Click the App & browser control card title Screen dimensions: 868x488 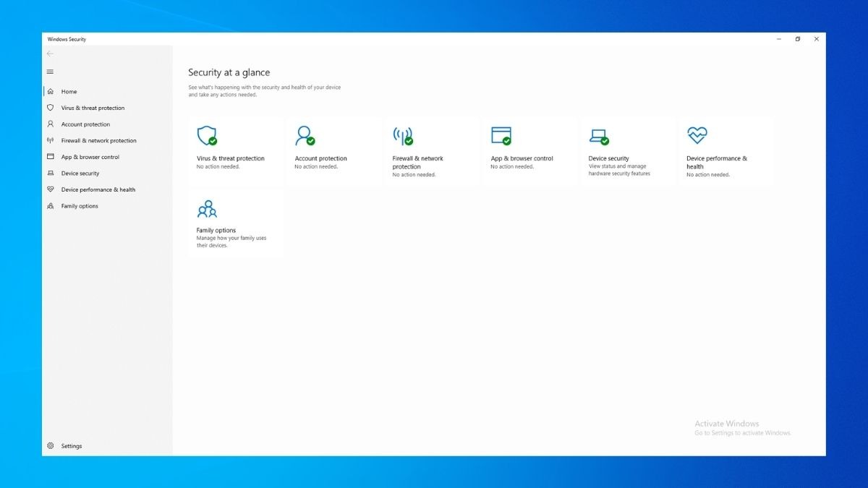pos(522,158)
